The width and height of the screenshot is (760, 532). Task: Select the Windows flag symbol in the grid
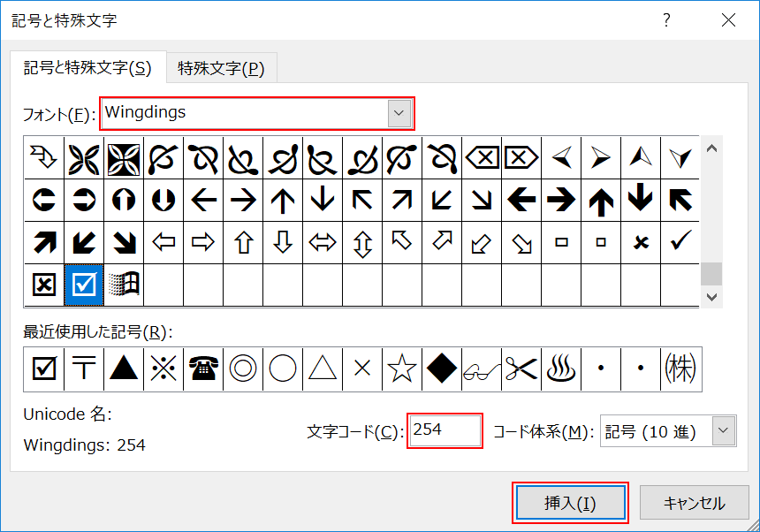tap(124, 285)
